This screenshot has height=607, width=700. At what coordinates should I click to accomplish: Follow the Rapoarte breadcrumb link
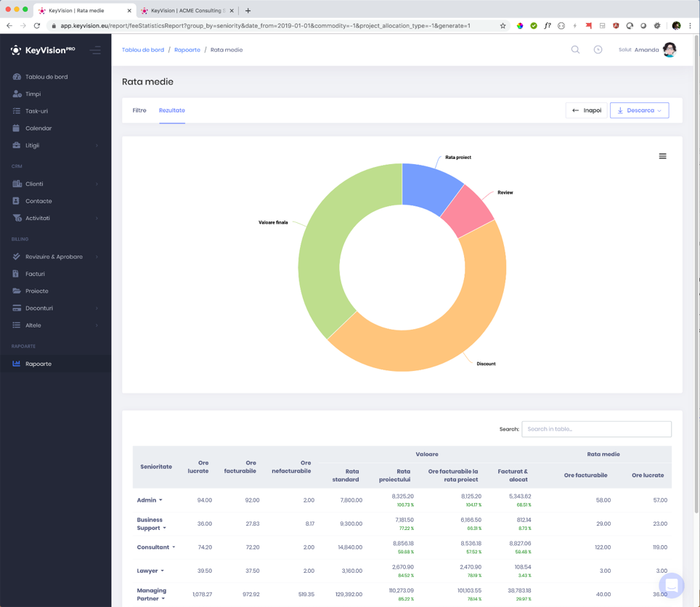(187, 49)
